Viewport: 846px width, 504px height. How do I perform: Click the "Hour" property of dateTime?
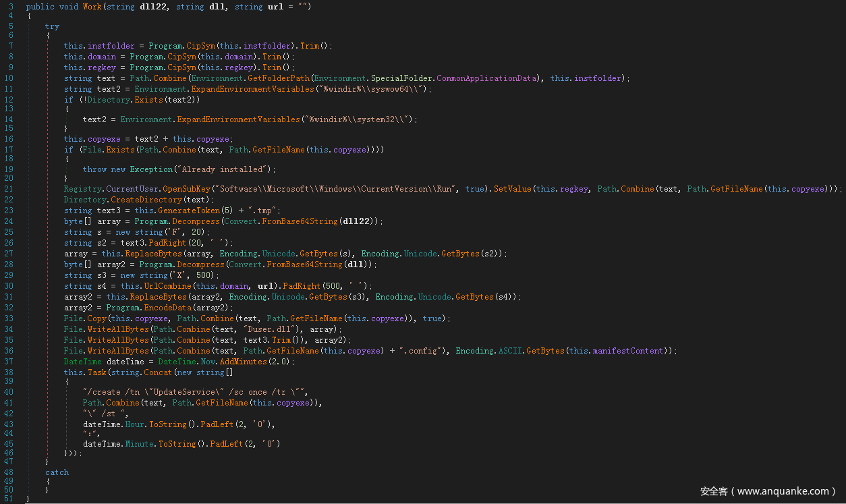[134, 424]
